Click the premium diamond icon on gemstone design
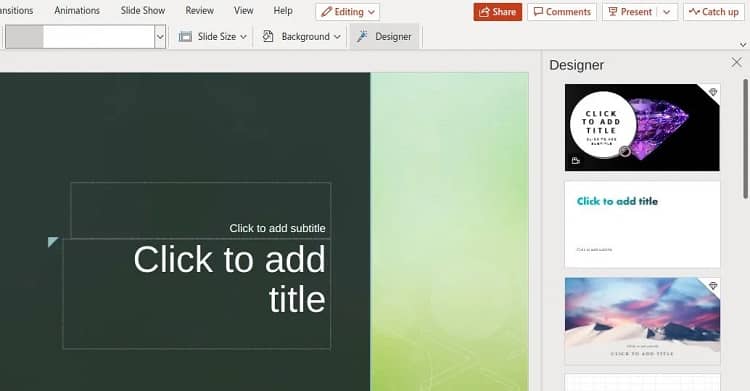750x391 pixels. click(x=713, y=92)
